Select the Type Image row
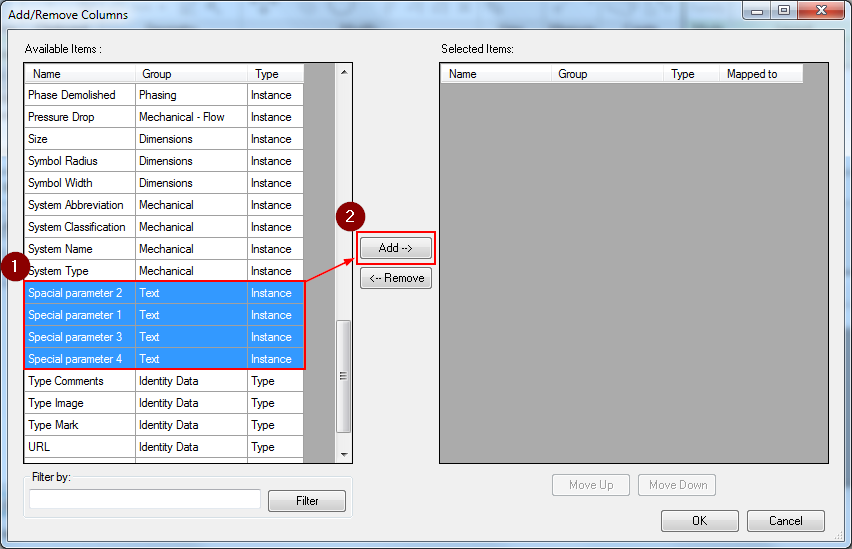Viewport: 852px width, 549px height. (x=164, y=403)
